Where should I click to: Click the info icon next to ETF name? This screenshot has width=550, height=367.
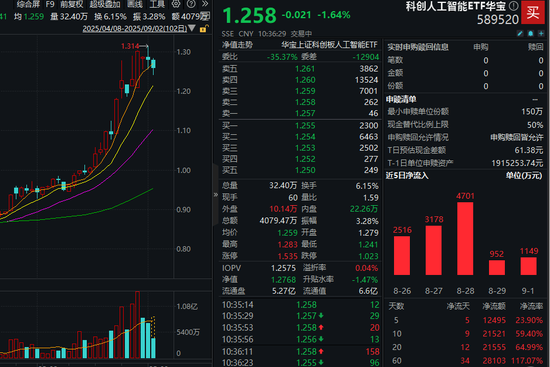513,6
